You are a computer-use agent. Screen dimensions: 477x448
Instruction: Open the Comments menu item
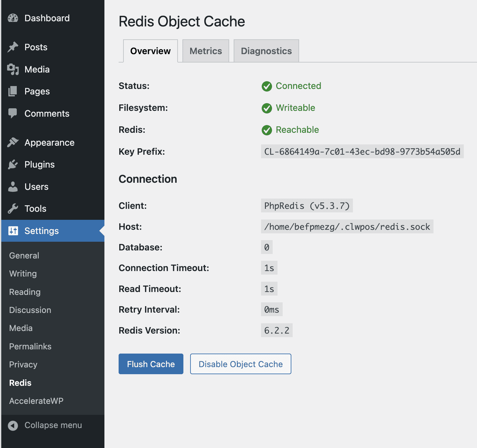[x=53, y=113]
